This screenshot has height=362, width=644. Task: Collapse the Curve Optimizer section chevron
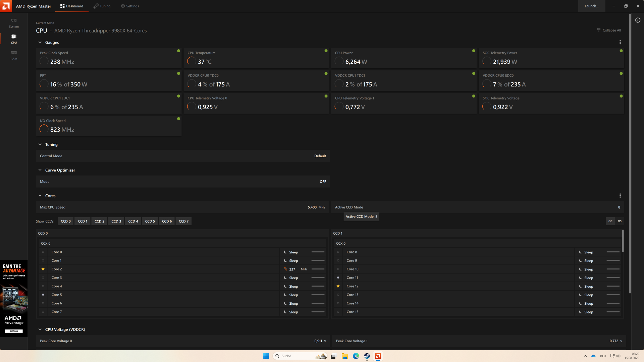point(40,170)
